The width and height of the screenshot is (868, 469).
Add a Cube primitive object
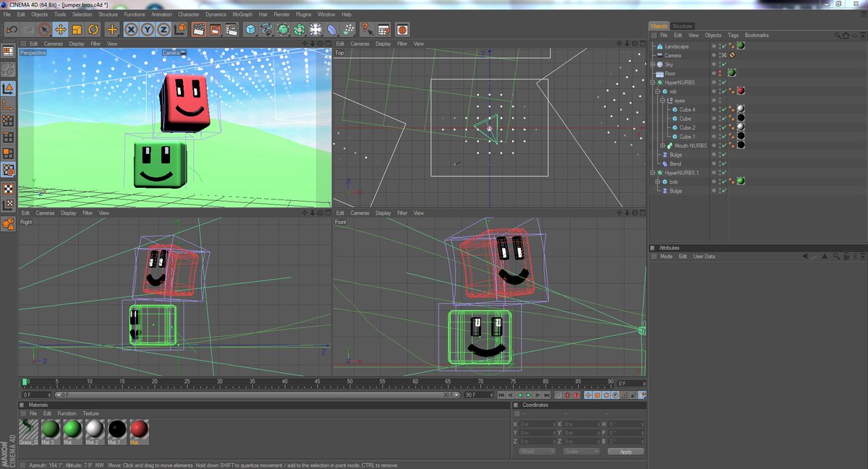(250, 30)
